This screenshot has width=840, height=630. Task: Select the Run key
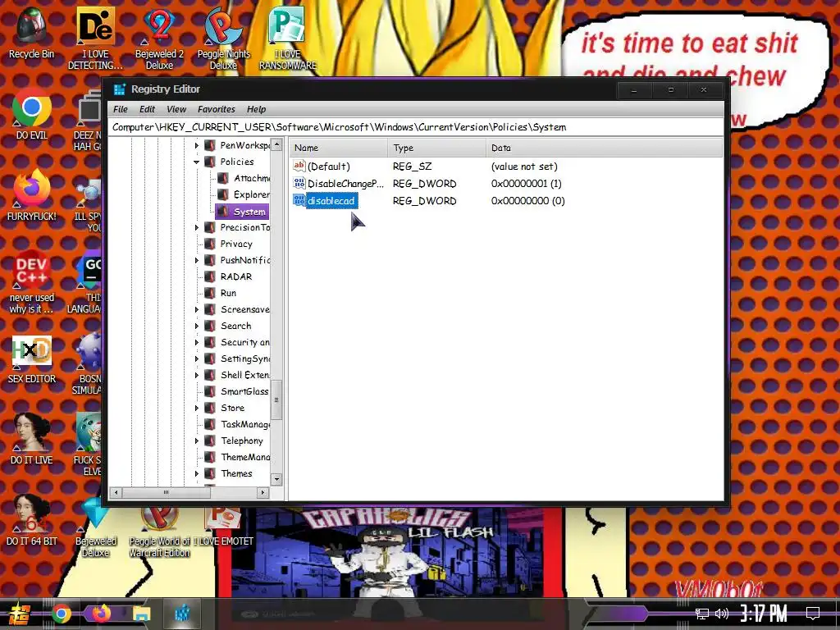[221, 293]
